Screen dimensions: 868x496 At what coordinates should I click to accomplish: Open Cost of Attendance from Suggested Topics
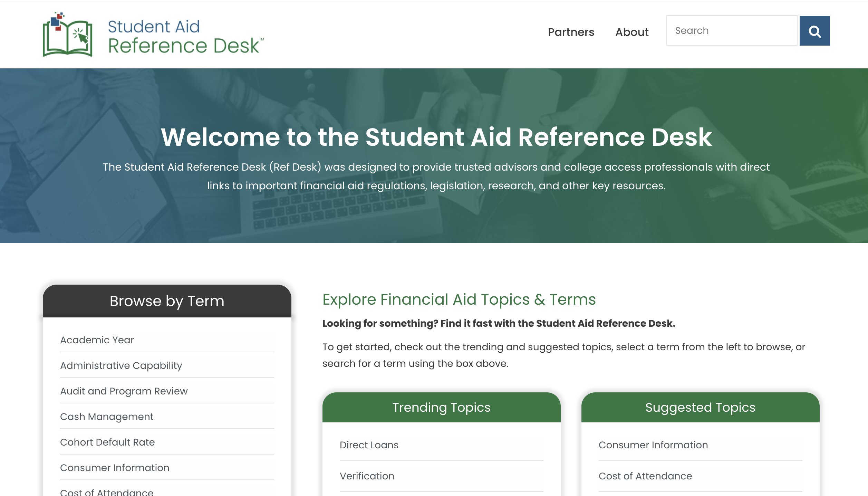[645, 476]
